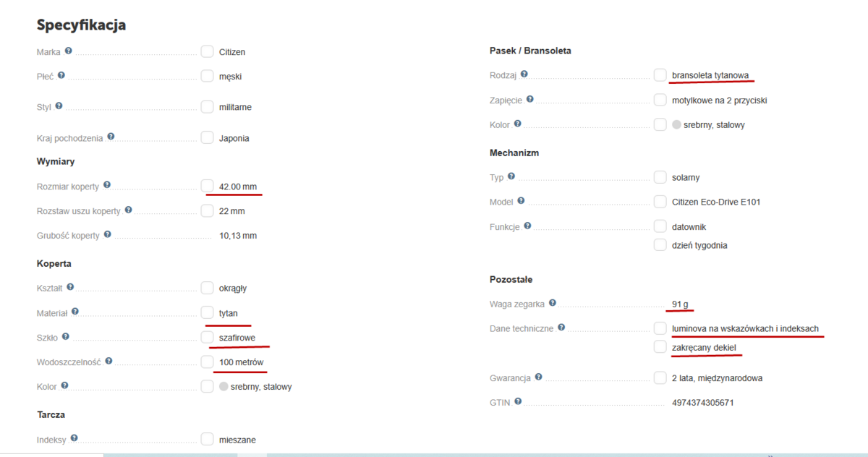Show info icon for Waga zegarka
Image resolution: width=868 pixels, height=457 pixels.
[553, 303]
